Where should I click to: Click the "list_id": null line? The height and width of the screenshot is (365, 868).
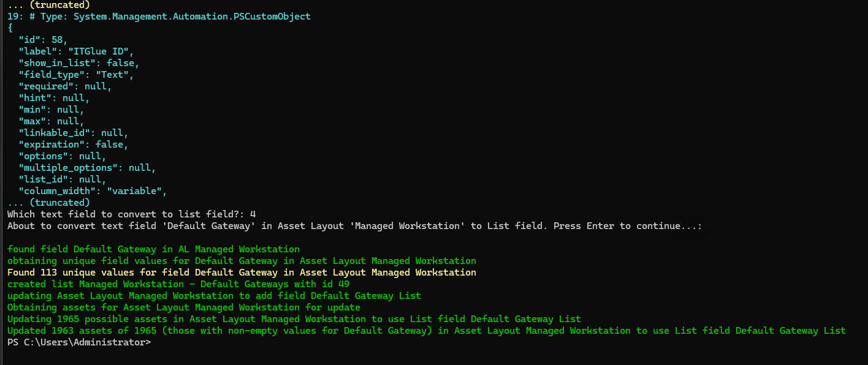62,179
